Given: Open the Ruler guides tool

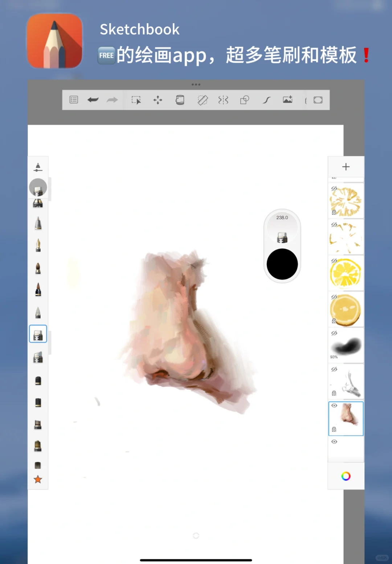Looking at the screenshot, I should tap(203, 100).
